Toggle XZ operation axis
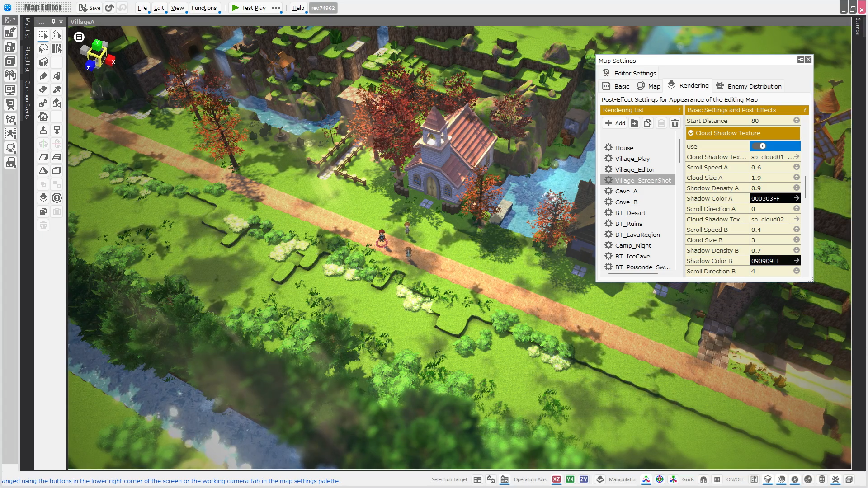 pos(557,479)
